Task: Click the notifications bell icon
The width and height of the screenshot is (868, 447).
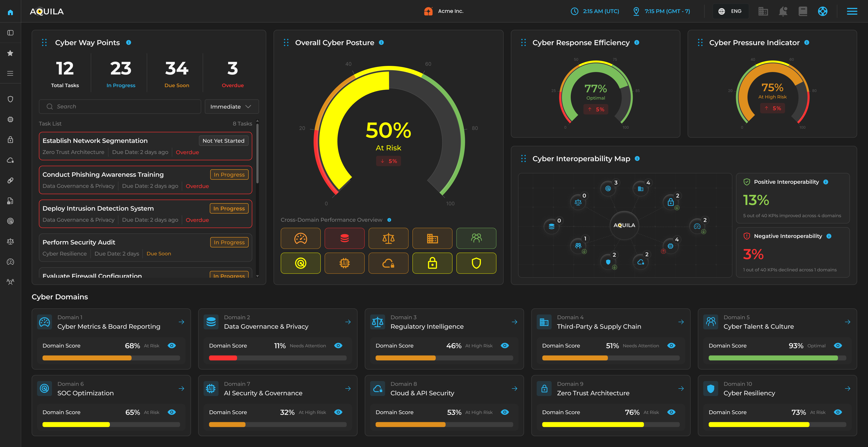Action: (783, 12)
